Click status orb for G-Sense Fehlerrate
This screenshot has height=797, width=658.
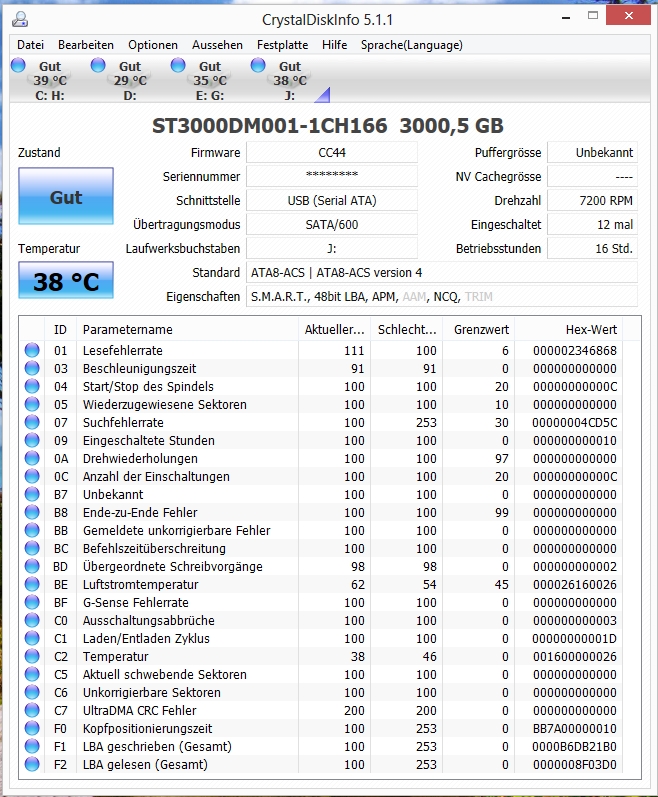pos(32,602)
